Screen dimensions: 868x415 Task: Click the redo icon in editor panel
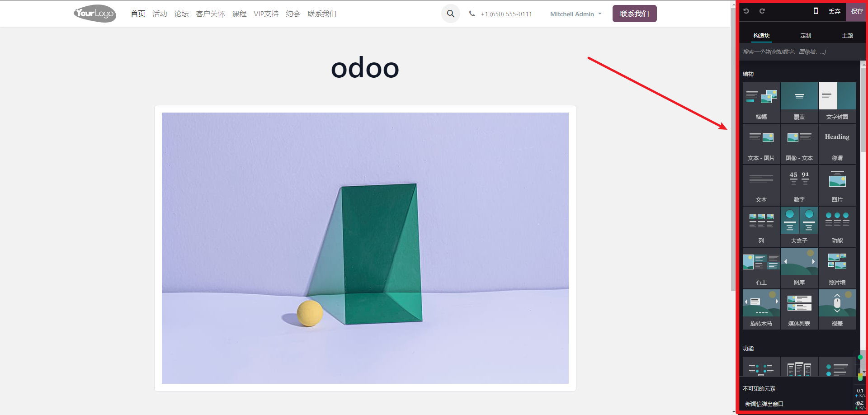point(762,11)
